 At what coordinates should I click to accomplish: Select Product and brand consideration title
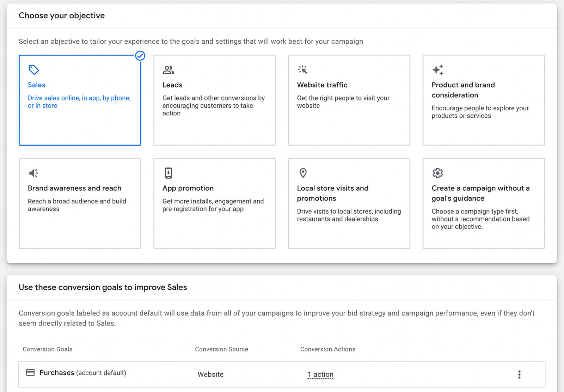pyautogui.click(x=463, y=90)
